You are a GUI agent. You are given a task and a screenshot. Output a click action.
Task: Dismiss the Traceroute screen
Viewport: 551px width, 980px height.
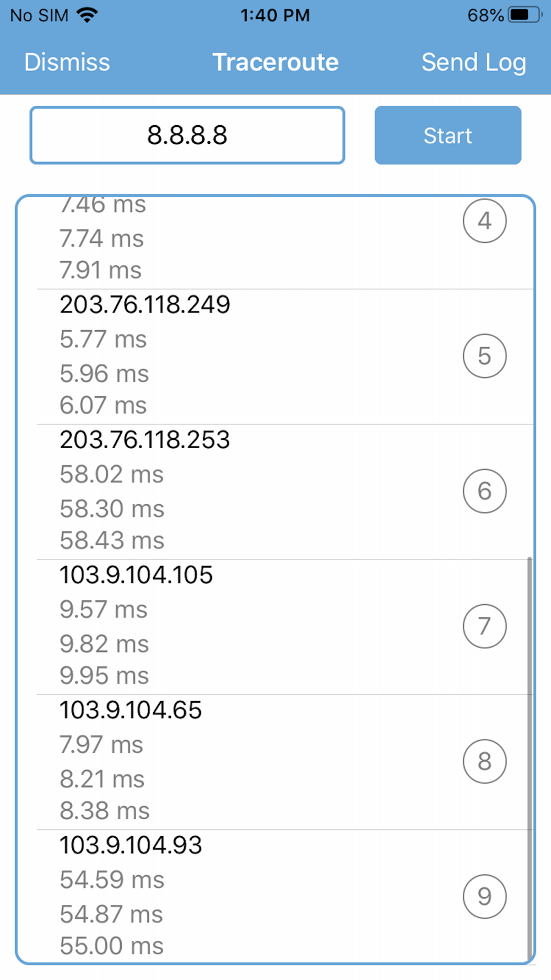point(67,62)
